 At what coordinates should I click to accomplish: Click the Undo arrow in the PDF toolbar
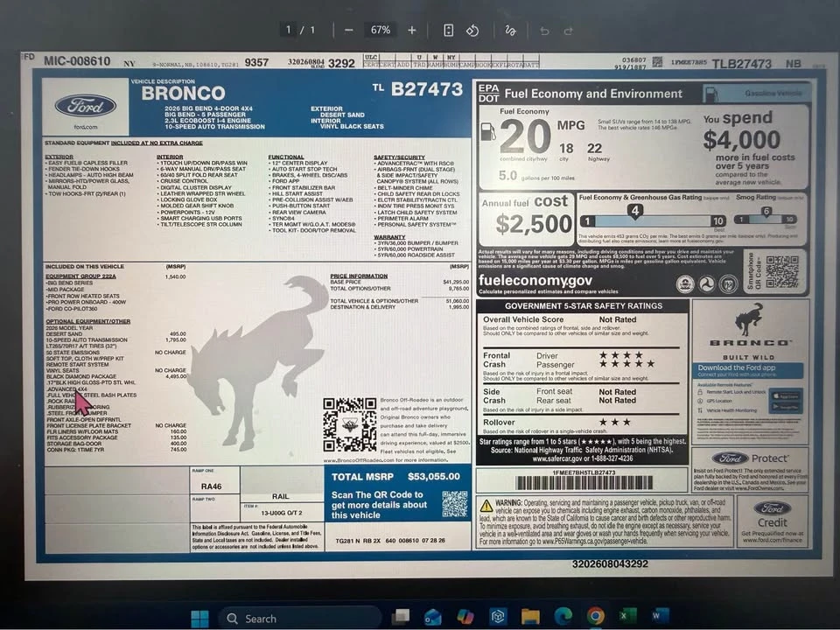[544, 31]
